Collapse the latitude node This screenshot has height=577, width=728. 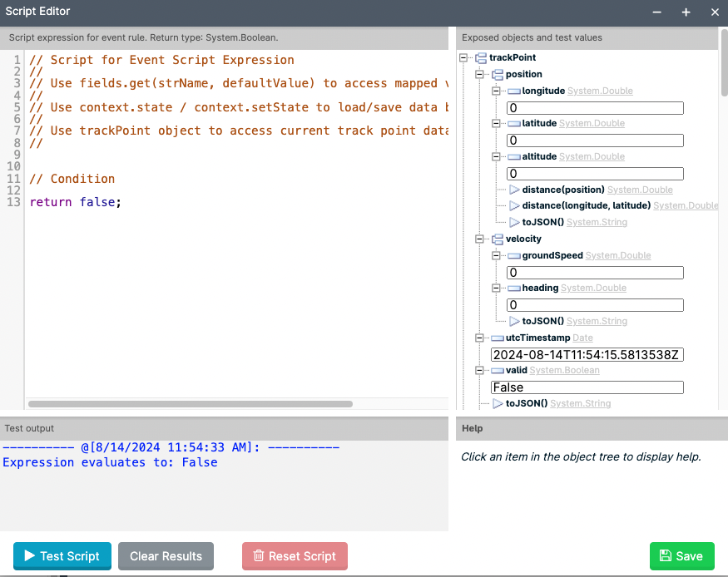coord(496,124)
